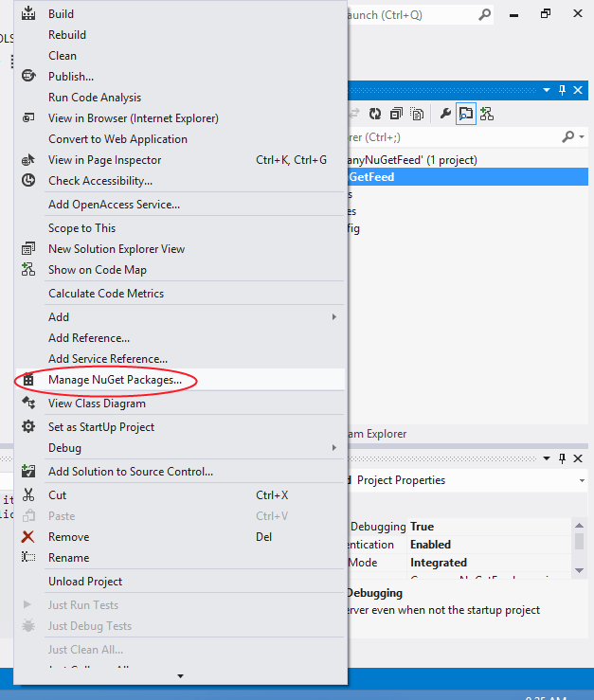Click the Code Map icon in the menu
Image resolution: width=594 pixels, height=700 pixels.
point(28,269)
